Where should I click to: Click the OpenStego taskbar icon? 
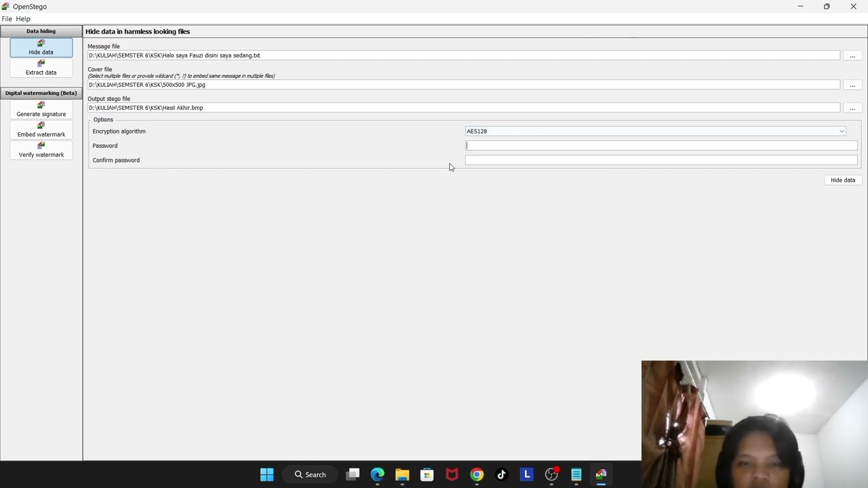tap(601, 474)
